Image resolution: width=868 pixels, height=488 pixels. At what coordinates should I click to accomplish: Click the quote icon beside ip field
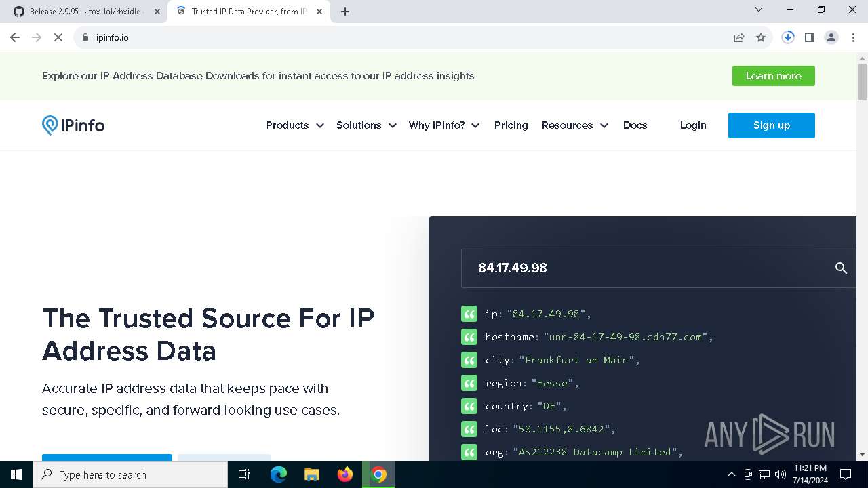click(469, 314)
